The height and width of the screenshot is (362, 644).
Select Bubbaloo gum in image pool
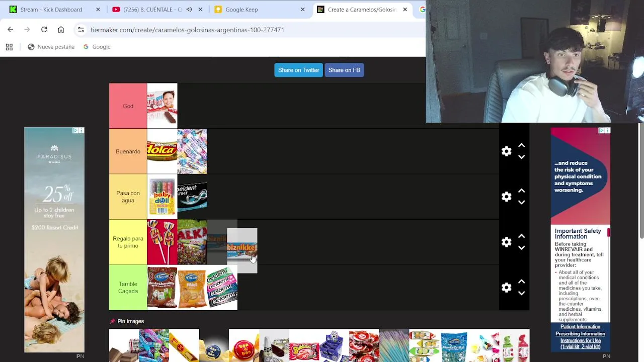point(304,346)
